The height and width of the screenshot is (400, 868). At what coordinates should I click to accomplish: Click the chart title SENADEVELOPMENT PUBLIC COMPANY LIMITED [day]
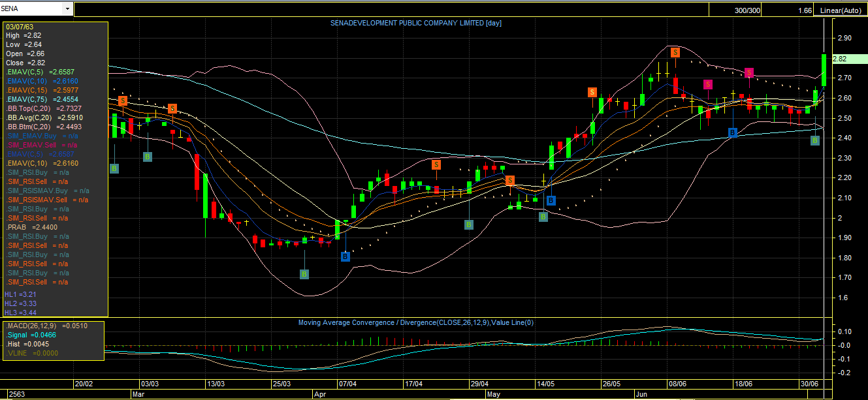coord(417,23)
